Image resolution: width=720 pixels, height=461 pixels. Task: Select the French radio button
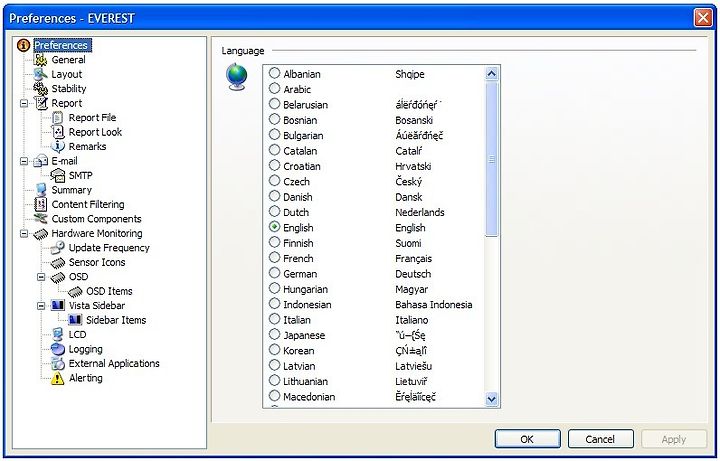click(274, 258)
